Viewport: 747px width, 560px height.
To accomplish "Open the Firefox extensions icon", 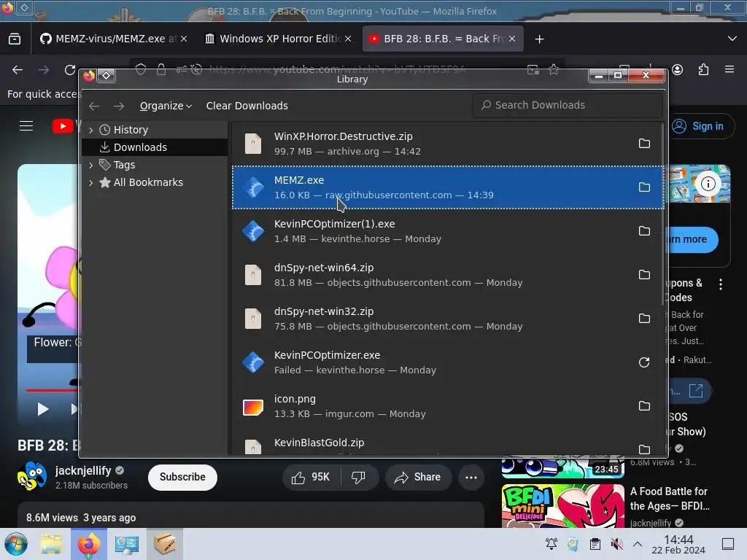I will pyautogui.click(x=704, y=70).
